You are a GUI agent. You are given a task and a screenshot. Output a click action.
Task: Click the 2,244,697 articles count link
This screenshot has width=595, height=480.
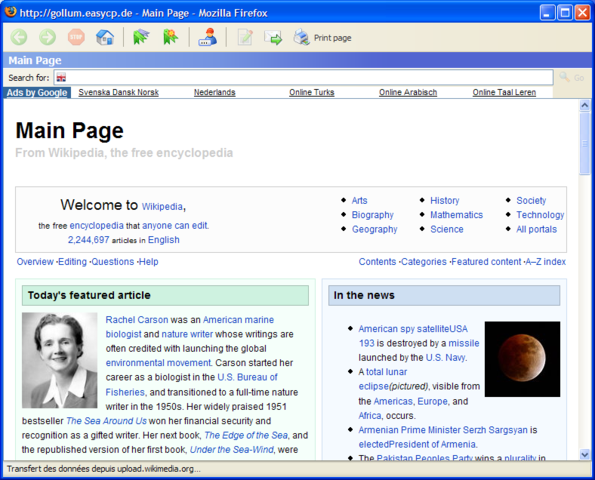point(88,240)
